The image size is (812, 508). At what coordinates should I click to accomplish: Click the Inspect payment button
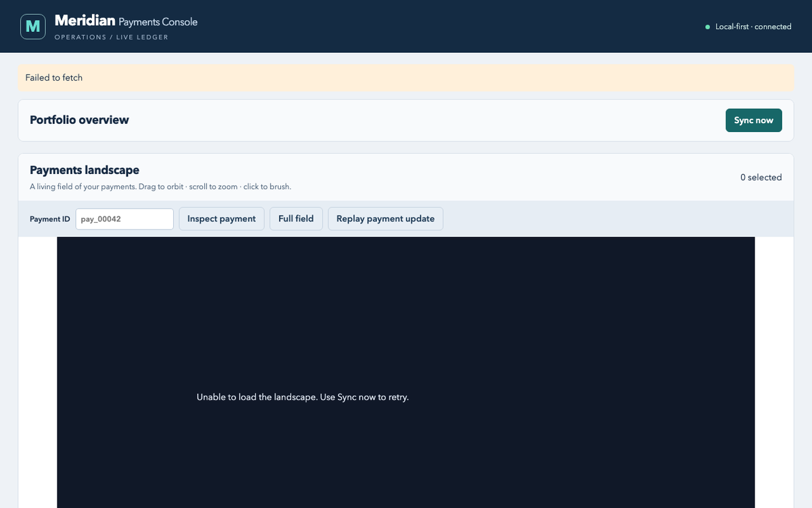(x=221, y=219)
